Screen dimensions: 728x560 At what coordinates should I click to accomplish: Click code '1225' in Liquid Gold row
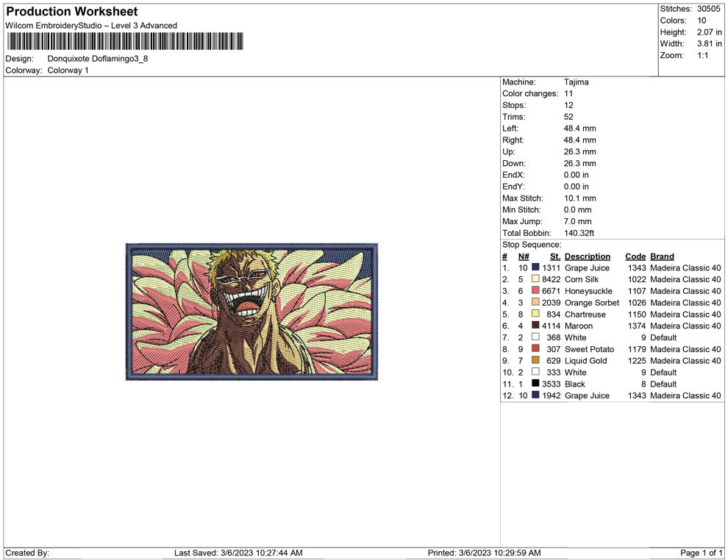click(637, 361)
